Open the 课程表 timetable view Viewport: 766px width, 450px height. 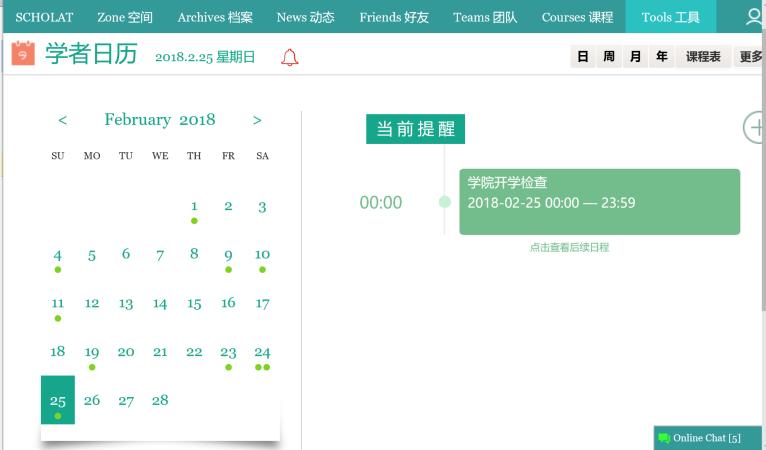coord(703,57)
